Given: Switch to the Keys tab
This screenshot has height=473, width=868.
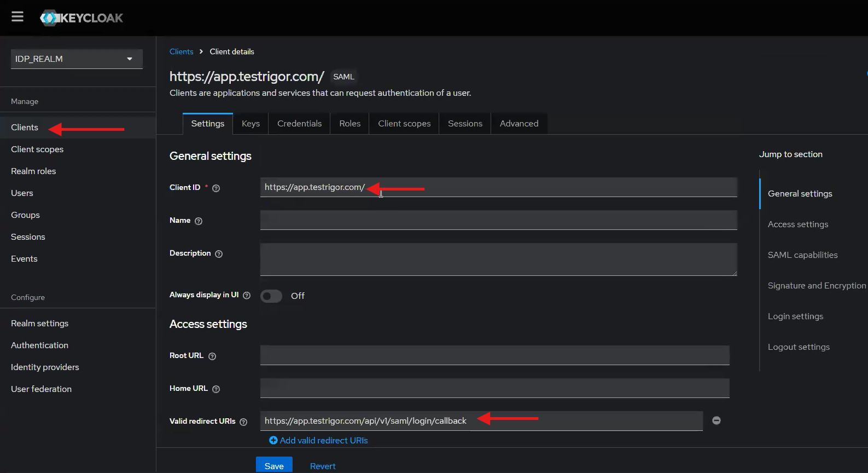Looking at the screenshot, I should pyautogui.click(x=251, y=124).
